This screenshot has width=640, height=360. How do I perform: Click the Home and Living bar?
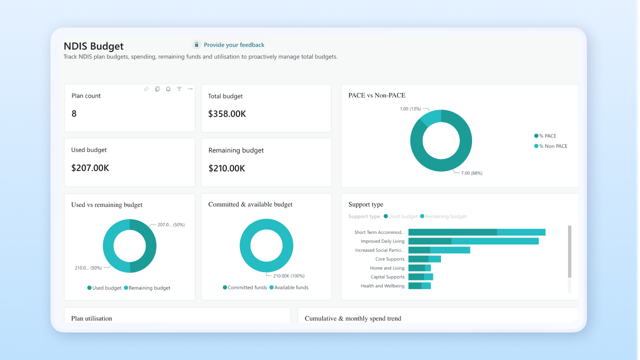(x=420, y=268)
